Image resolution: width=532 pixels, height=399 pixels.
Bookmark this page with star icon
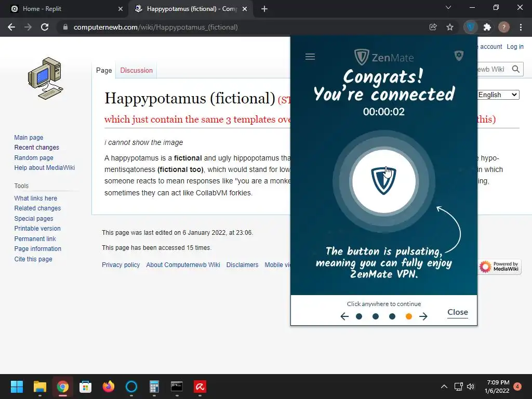tap(450, 27)
